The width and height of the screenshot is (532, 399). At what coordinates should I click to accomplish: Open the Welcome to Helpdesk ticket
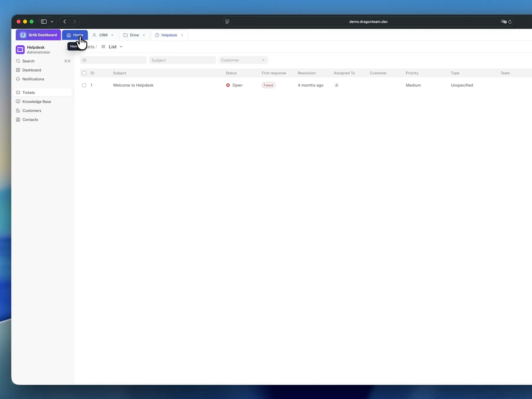point(133,85)
